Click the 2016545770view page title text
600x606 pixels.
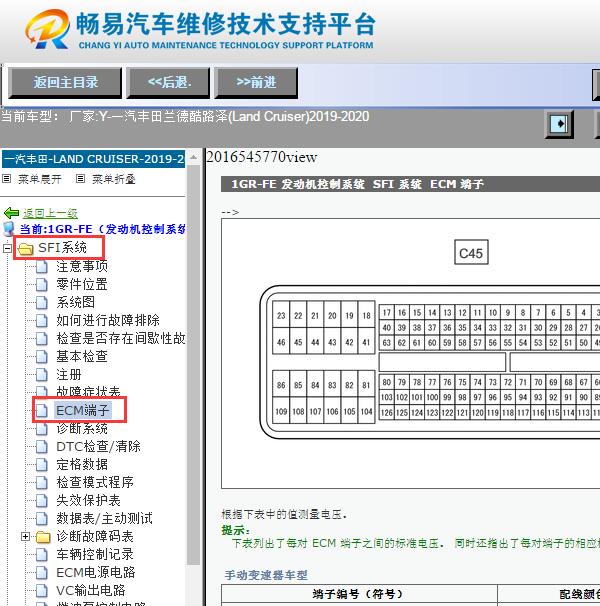(x=262, y=157)
